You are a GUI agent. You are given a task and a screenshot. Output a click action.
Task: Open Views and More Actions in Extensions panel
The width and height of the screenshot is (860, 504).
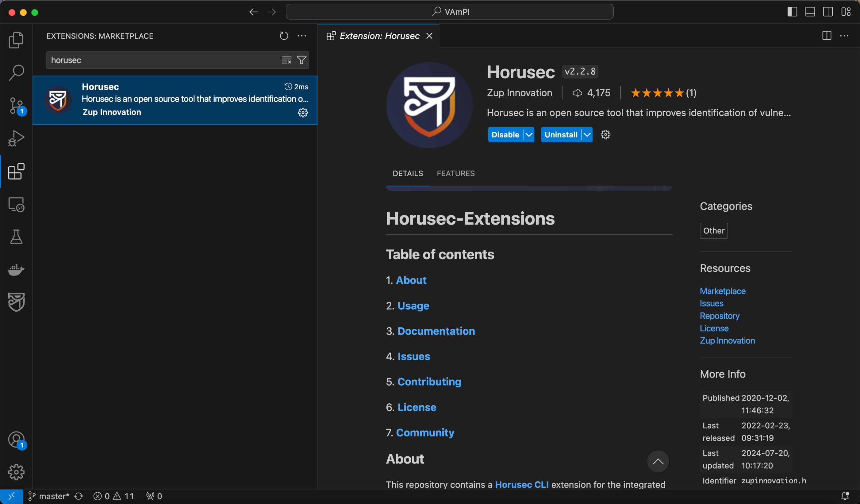click(302, 36)
